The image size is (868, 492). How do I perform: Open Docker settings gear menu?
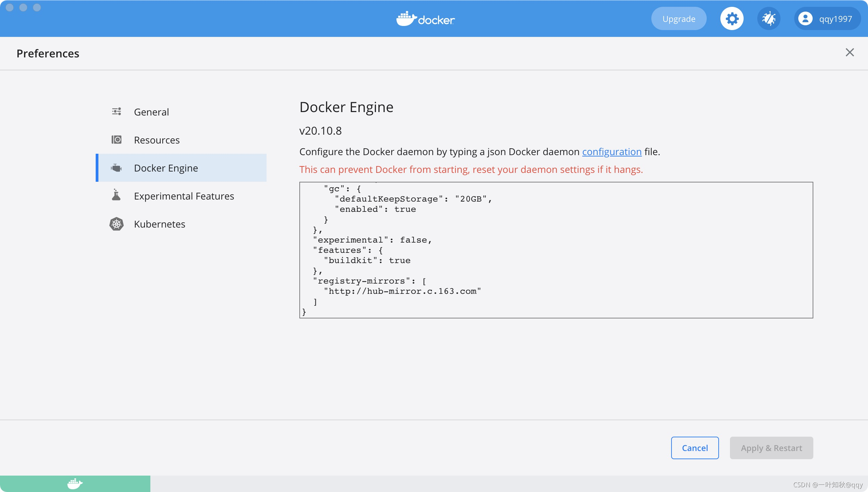point(732,18)
